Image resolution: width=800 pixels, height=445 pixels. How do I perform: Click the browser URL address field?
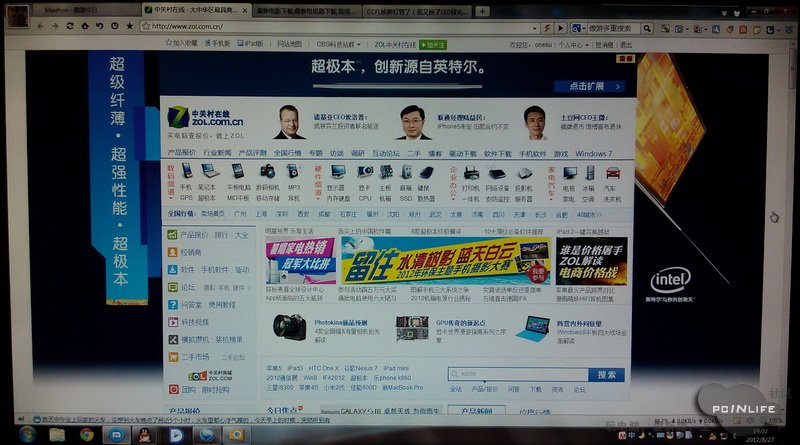[x=337, y=27]
